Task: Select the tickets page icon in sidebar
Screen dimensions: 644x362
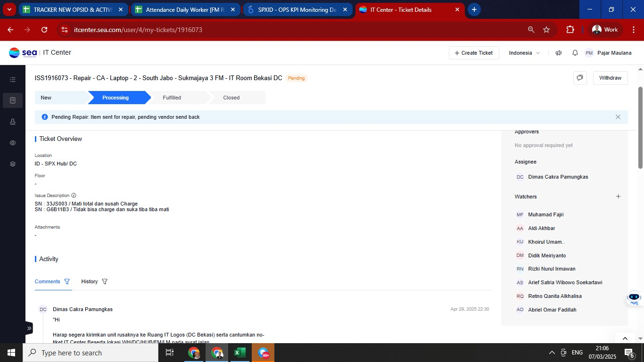Action: 13,100
